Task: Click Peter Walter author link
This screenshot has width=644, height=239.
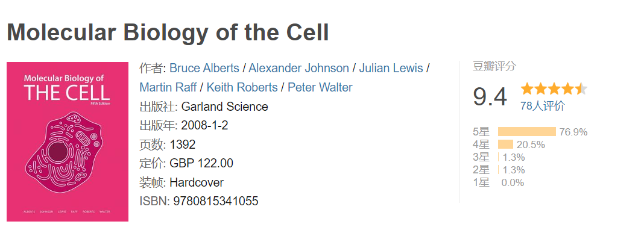Action: pos(320,87)
